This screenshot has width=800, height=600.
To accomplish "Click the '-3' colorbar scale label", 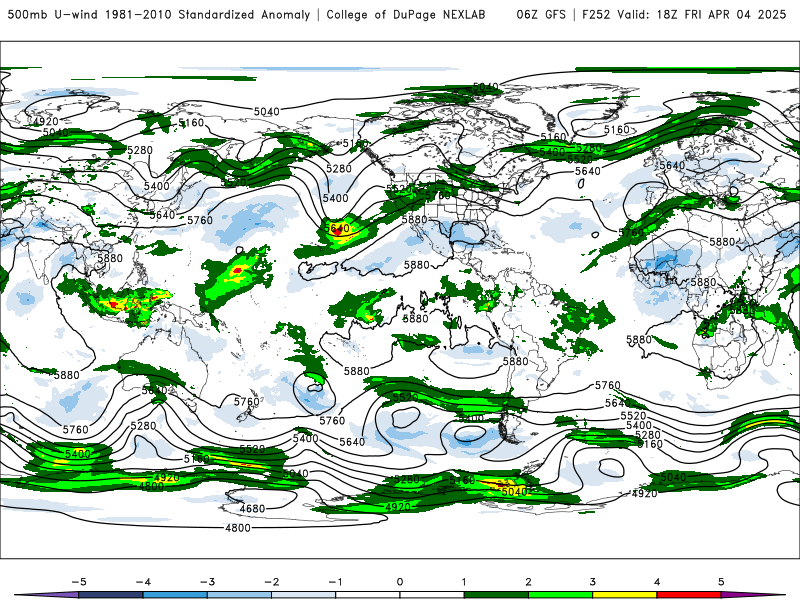I will pyautogui.click(x=207, y=582).
